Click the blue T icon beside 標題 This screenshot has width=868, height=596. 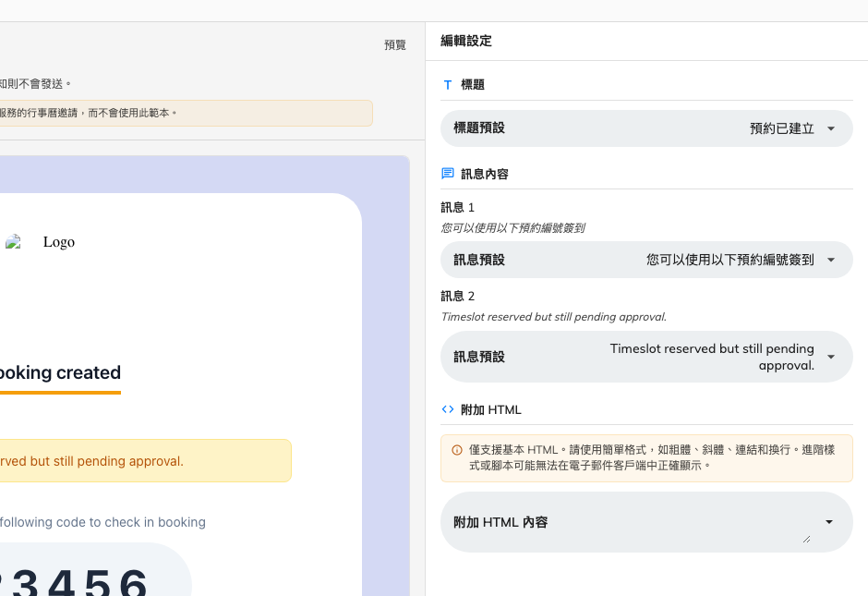[448, 85]
